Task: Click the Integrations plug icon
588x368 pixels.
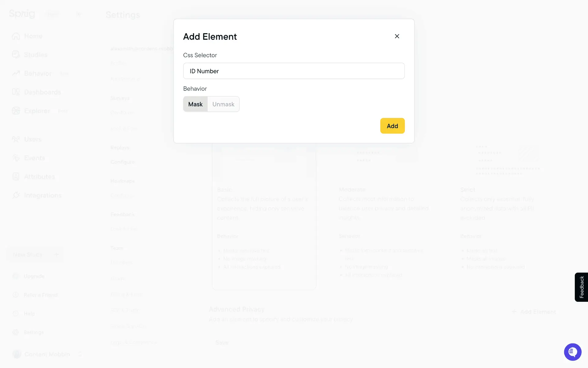Action: 16,195
